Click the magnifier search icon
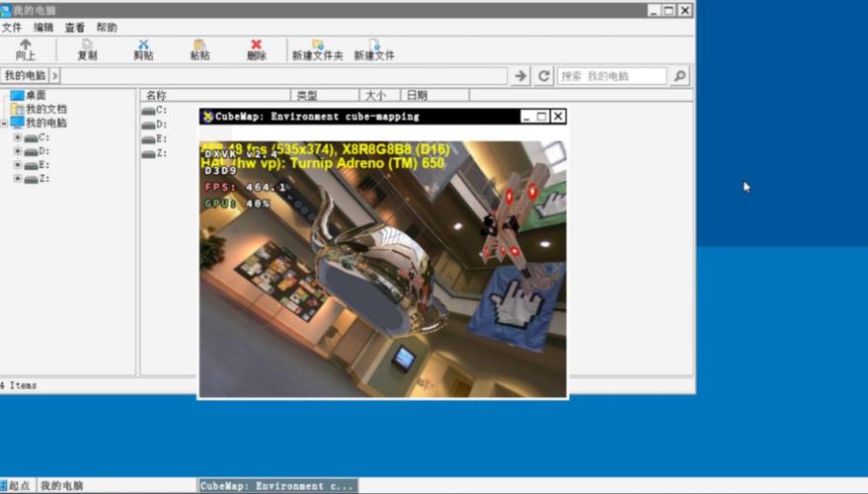Viewport: 868px width, 494px height. point(680,76)
